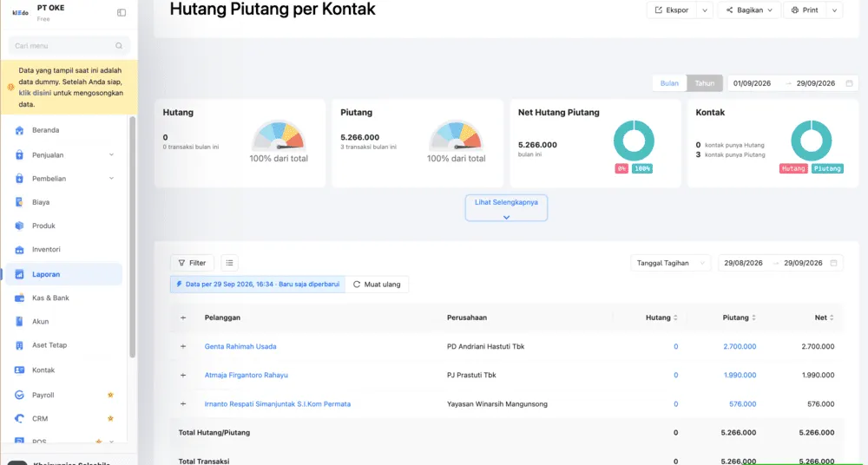868x465 pixels.
Task: Expand the Genta Rahimah Usada row
Action: pyautogui.click(x=183, y=346)
